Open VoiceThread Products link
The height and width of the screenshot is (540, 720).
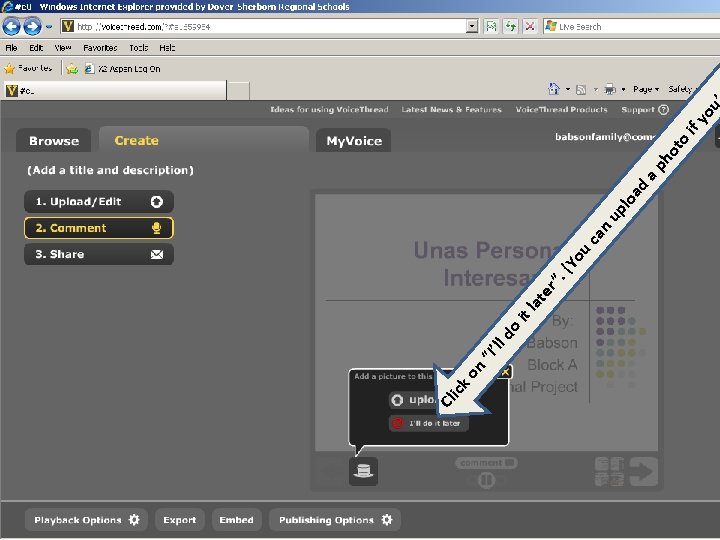click(x=561, y=109)
